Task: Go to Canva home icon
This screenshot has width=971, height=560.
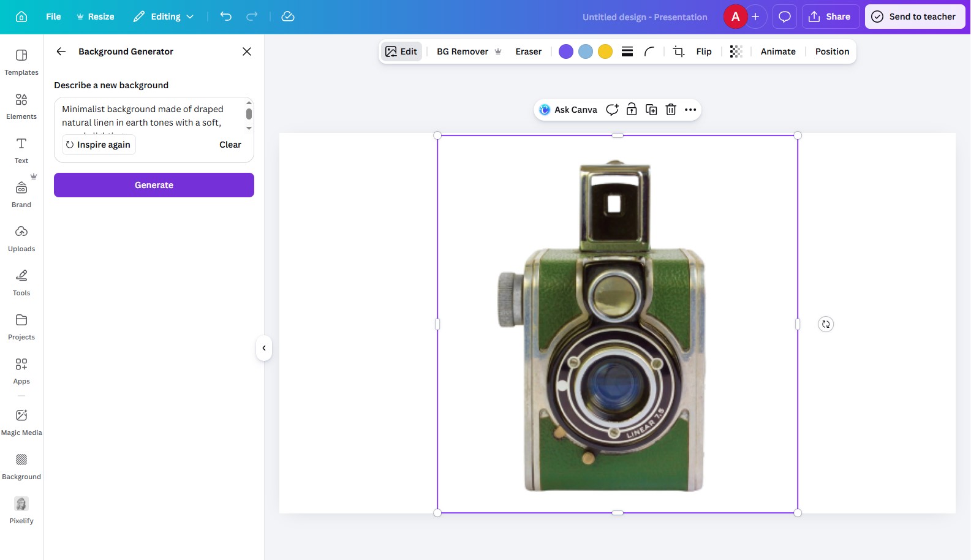Action: (21, 17)
